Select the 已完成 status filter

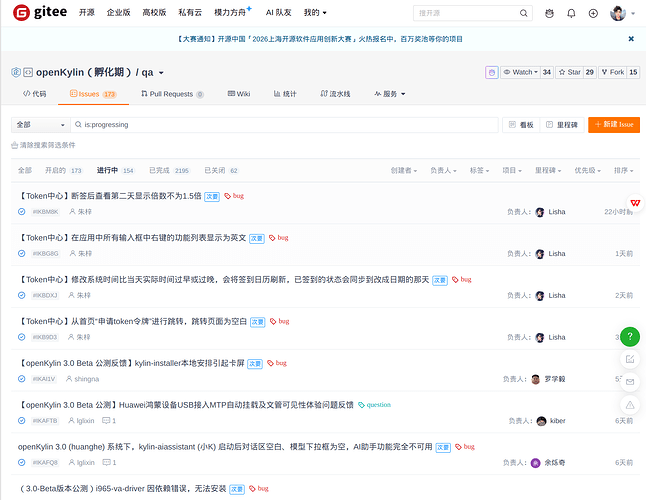tap(169, 171)
